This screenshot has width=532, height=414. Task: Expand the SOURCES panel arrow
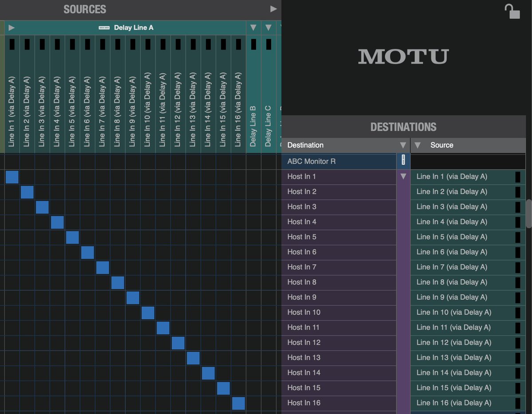(273, 9)
